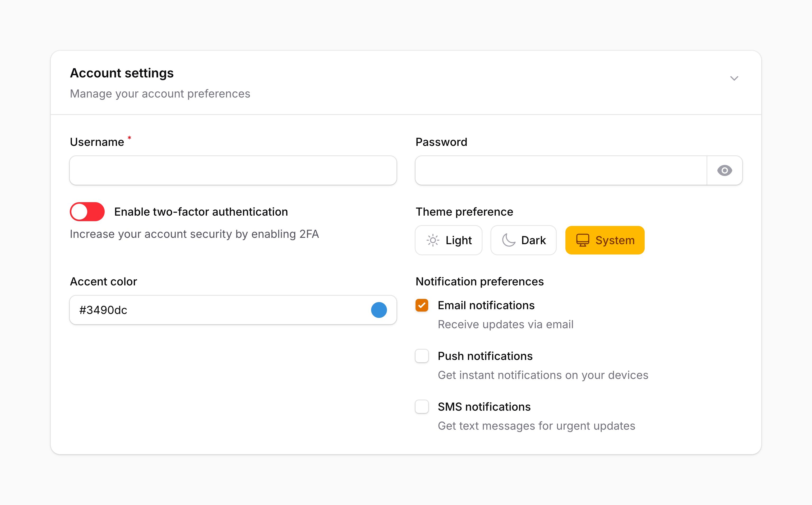Click the eye icon to reveal password
This screenshot has width=812, height=505.
(x=724, y=171)
